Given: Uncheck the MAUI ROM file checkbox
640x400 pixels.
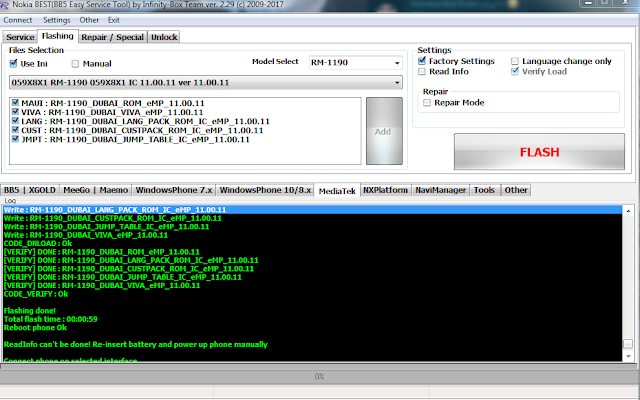Looking at the screenshot, I should pos(16,103).
